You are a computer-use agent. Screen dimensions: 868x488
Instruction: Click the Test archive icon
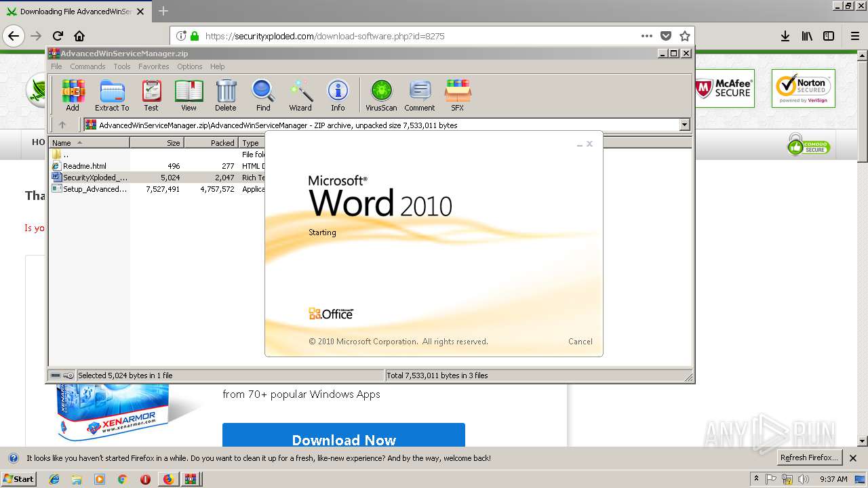coord(151,96)
